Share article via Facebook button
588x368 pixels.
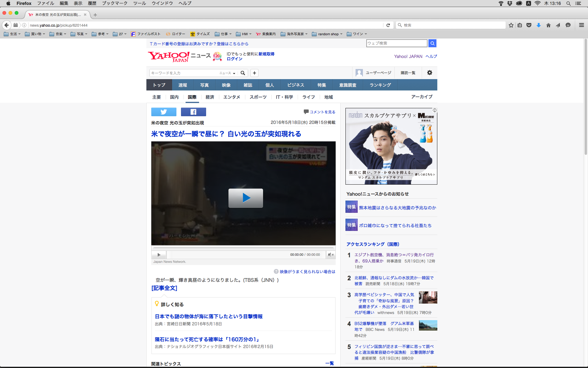(193, 112)
